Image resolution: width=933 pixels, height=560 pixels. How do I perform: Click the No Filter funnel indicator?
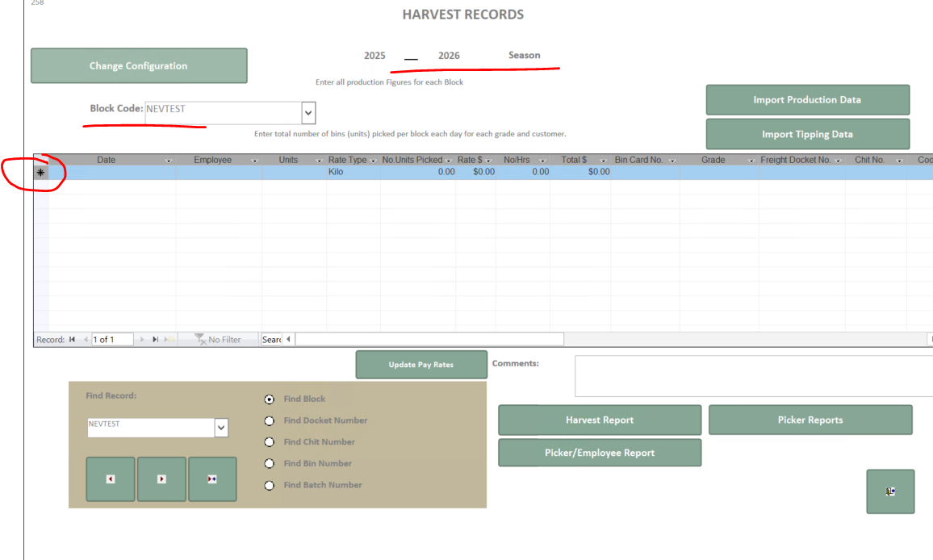[x=218, y=340]
